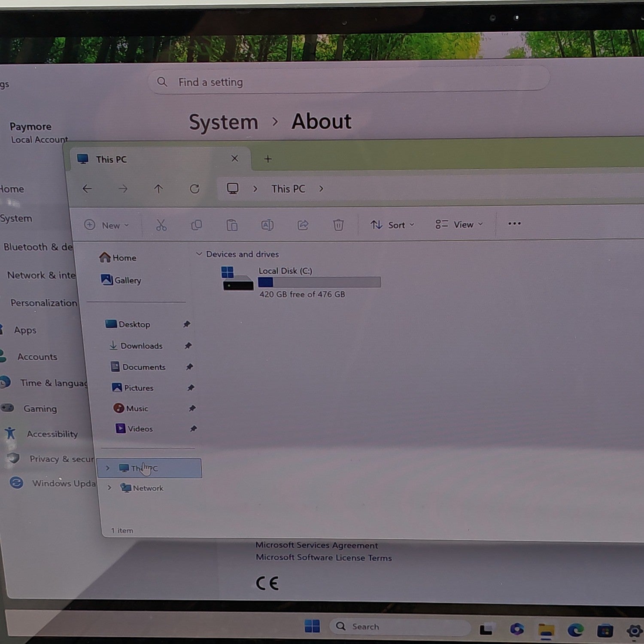Open Accessibility in Settings sidebar
644x644 pixels.
(52, 434)
